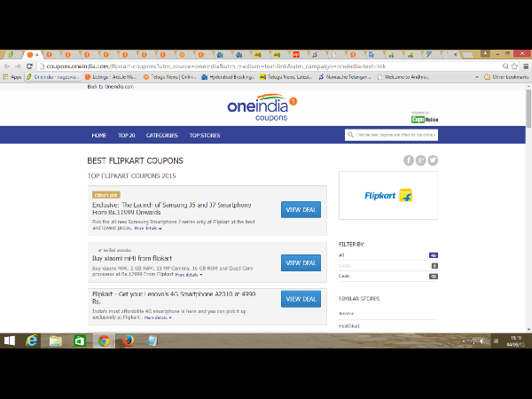Filter coupons by Deals

pos(345,276)
